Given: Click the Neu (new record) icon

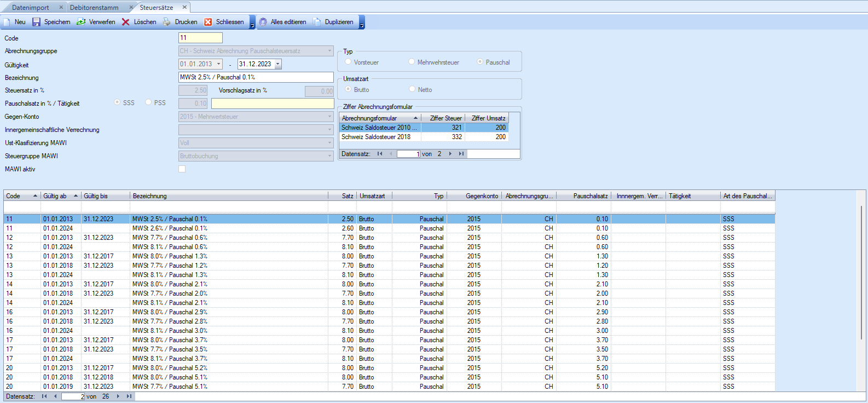Looking at the screenshot, I should coord(8,22).
